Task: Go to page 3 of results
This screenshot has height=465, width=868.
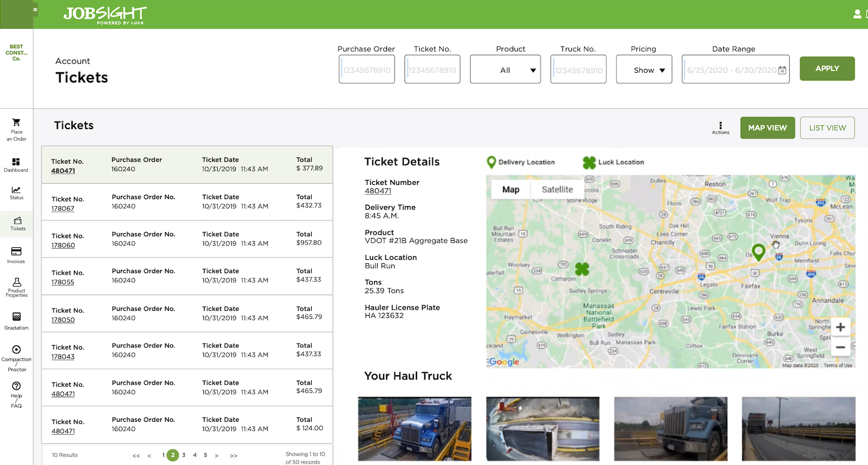Action: point(184,455)
